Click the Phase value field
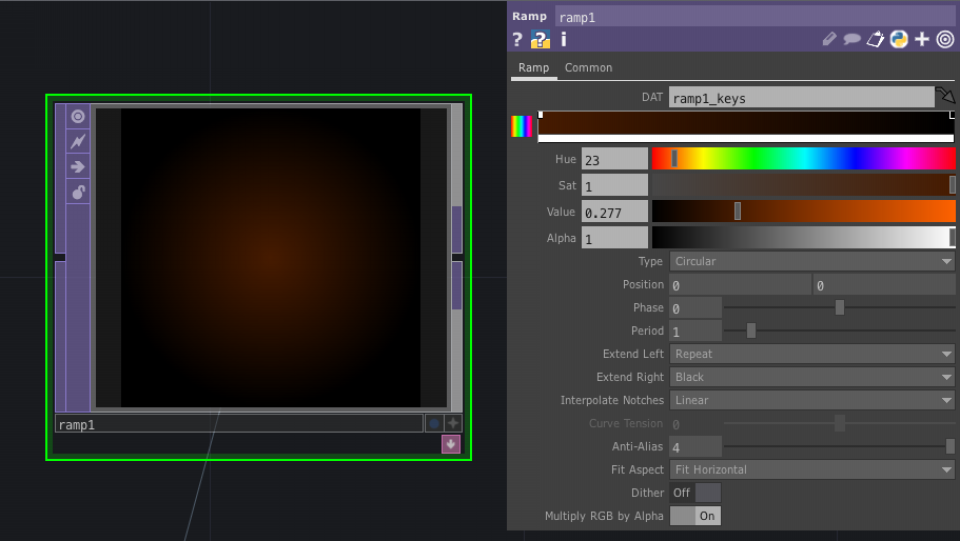The width and height of the screenshot is (960, 541). 695,308
